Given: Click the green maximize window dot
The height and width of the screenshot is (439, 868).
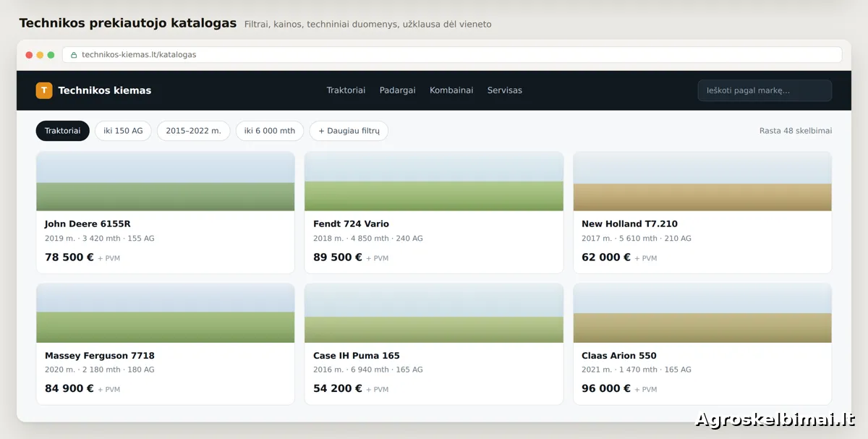Looking at the screenshot, I should (51, 55).
